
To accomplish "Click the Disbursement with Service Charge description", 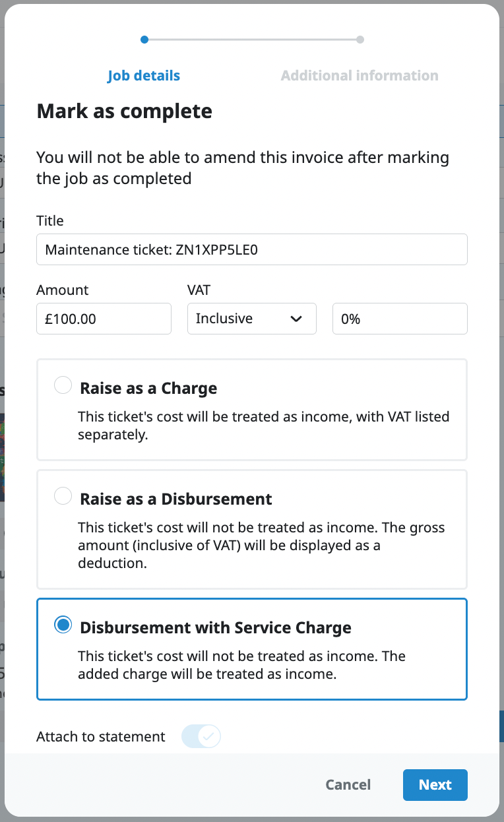I will click(241, 665).
